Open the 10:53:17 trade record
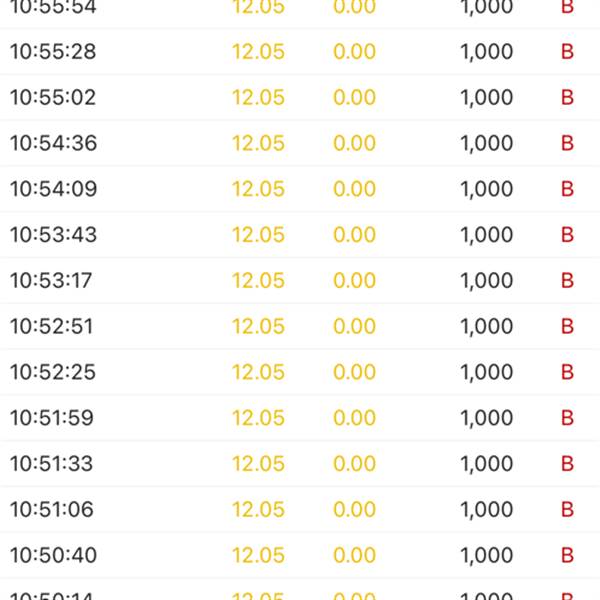The height and width of the screenshot is (600, 600). pos(51,281)
